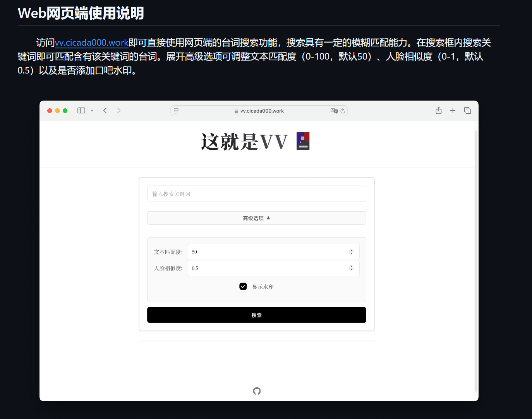This screenshot has width=532, height=419.
Task: Show the tab overview icon
Action: click(467, 111)
